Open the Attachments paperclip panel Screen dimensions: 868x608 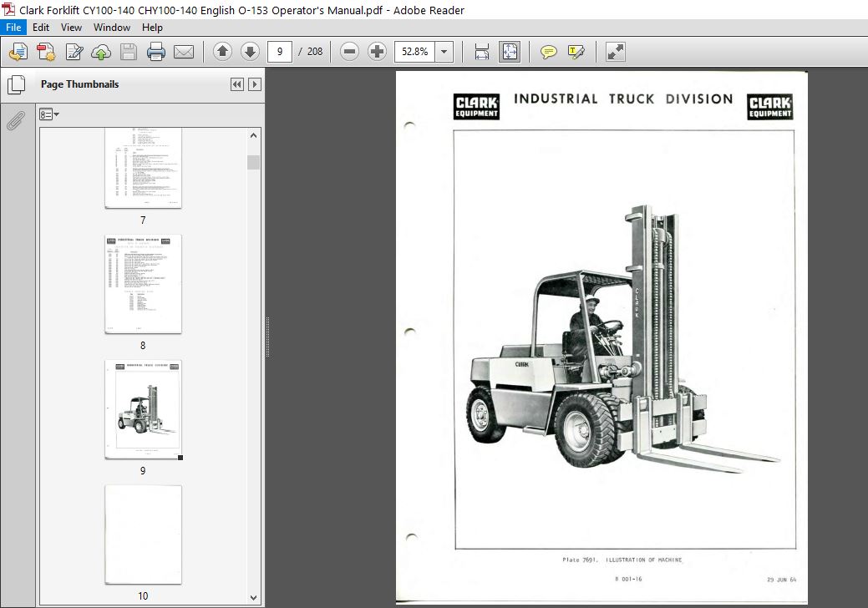16,120
